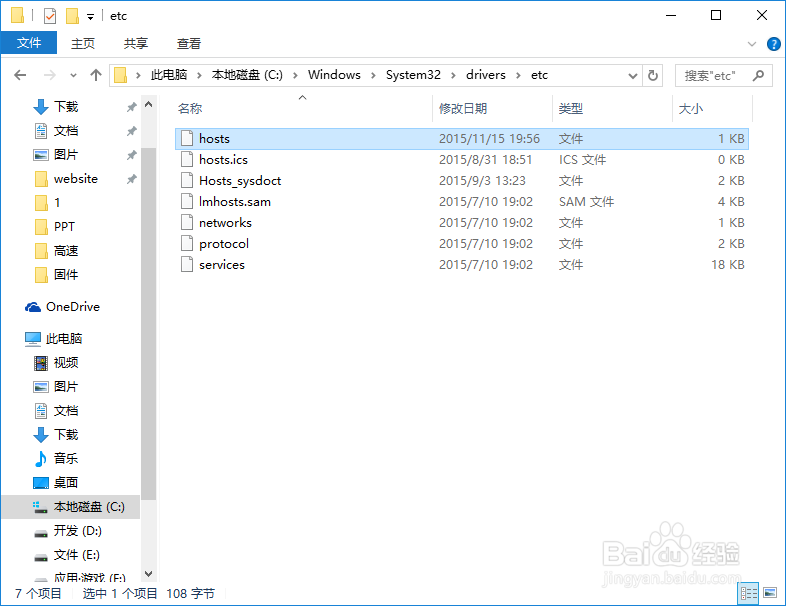Open pinned 文档 in quick access
Viewport: 786px width, 606px height.
tap(65, 131)
